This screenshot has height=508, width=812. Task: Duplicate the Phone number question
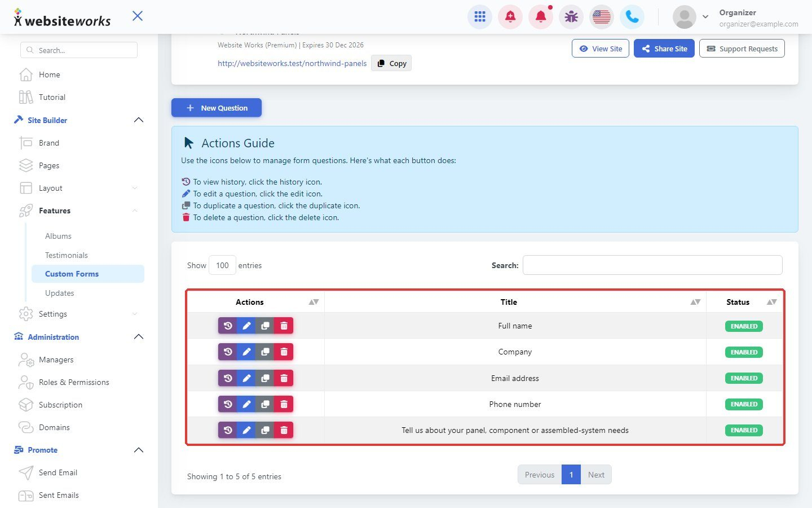click(265, 404)
